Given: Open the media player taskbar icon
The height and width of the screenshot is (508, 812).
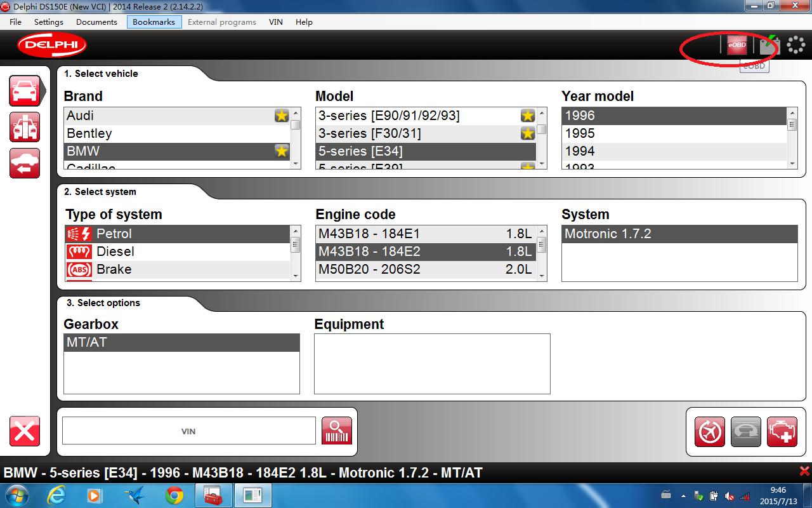Looking at the screenshot, I should point(95,495).
